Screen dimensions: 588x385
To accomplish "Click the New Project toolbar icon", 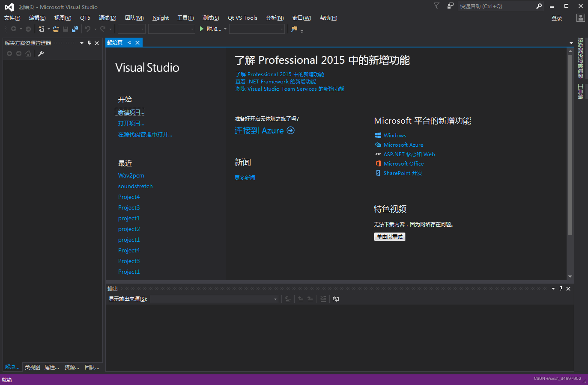I will coord(42,29).
